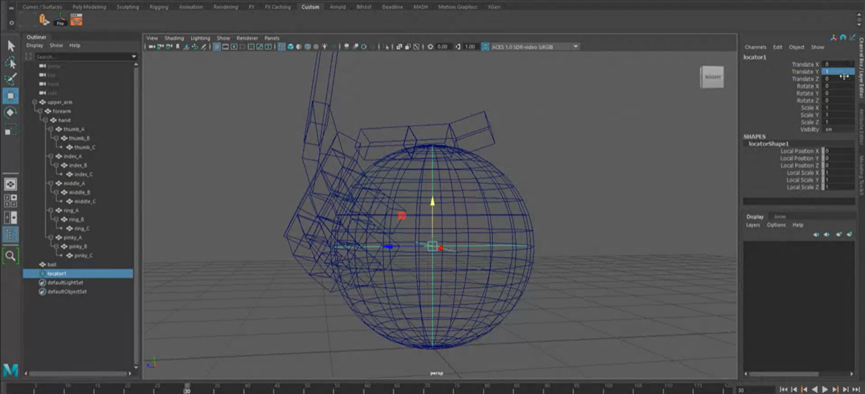
Task: Toggle Use All Lights bulb icon
Action: 324,47
